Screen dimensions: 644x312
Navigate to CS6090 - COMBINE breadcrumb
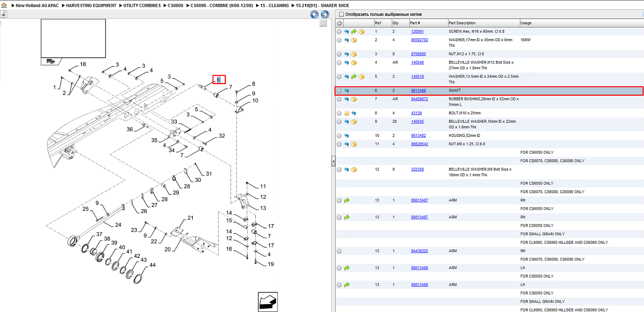click(221, 6)
